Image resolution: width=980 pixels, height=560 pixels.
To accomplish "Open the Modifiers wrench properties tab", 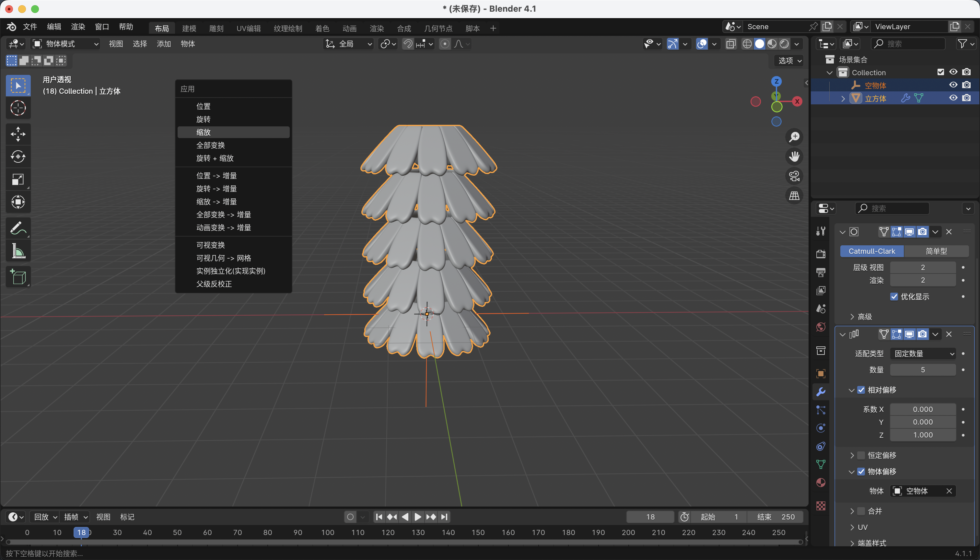I will click(821, 391).
